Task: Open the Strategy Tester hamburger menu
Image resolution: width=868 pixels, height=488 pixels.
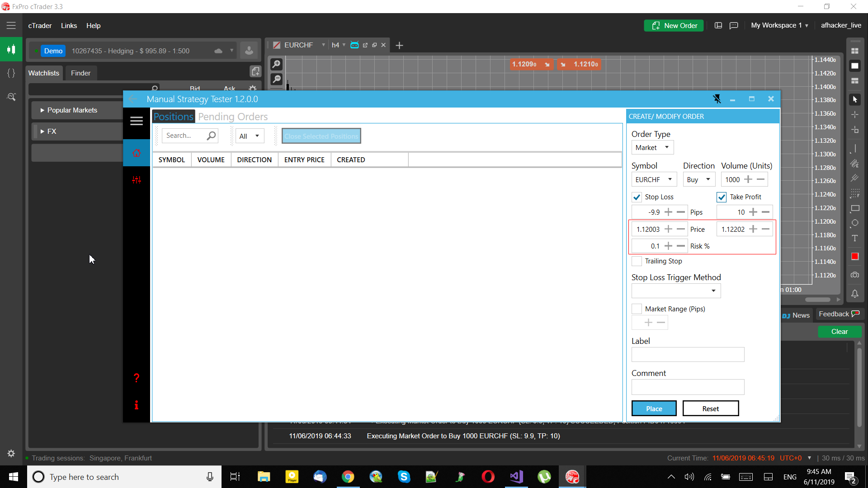Action: tap(137, 121)
